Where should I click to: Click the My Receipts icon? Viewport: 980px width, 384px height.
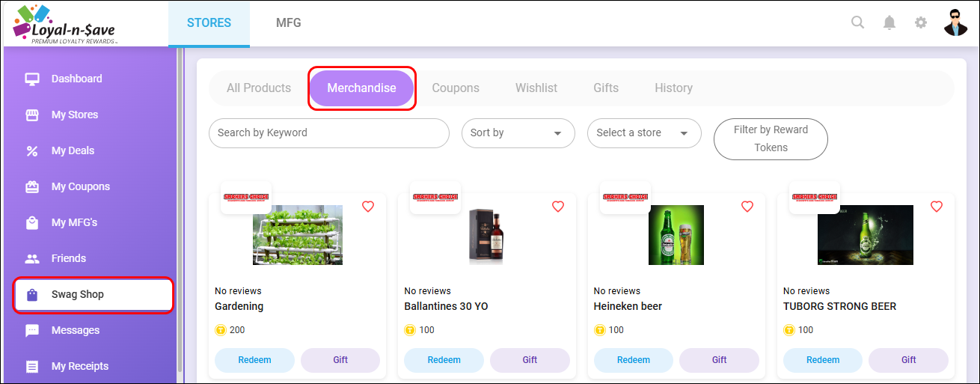point(32,366)
